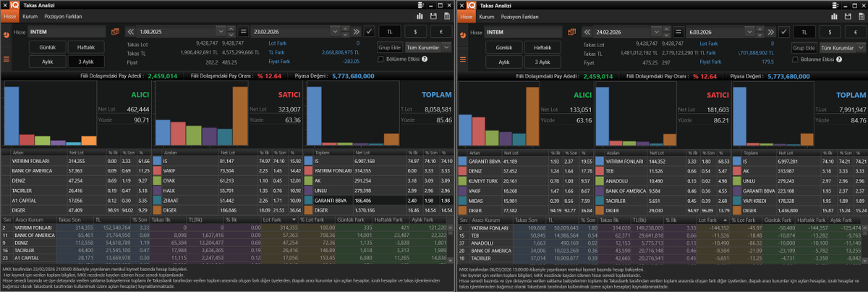Click equals icon between left window dates
Image resolution: width=868 pixels, height=292 pixels.
point(244,32)
